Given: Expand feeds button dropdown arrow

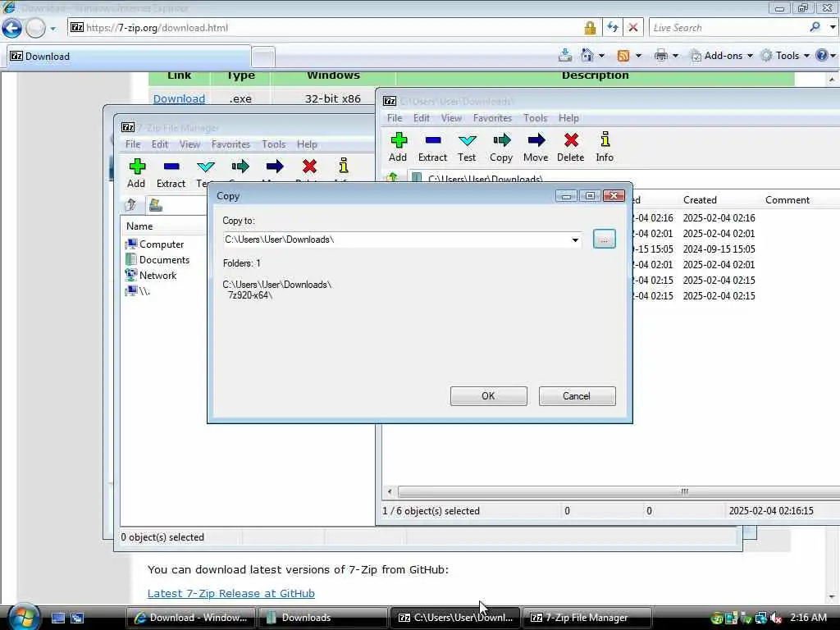Looking at the screenshot, I should click(x=638, y=56).
